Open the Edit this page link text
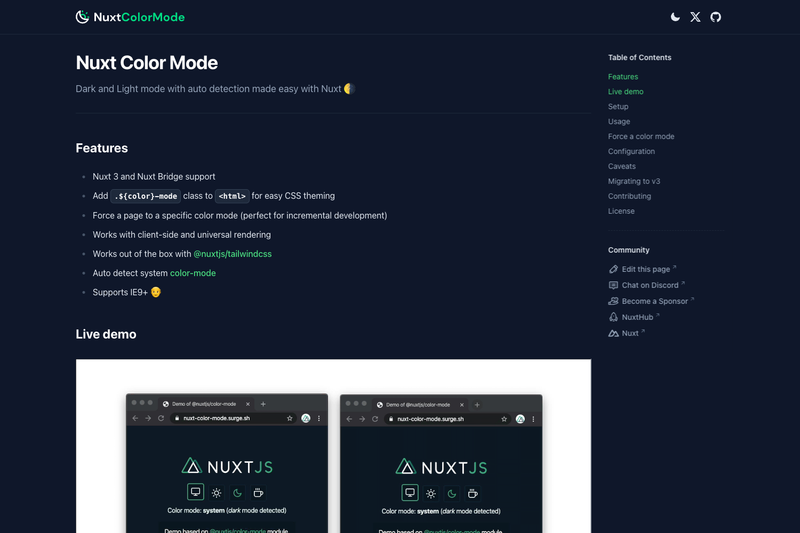800x533 pixels. click(645, 269)
